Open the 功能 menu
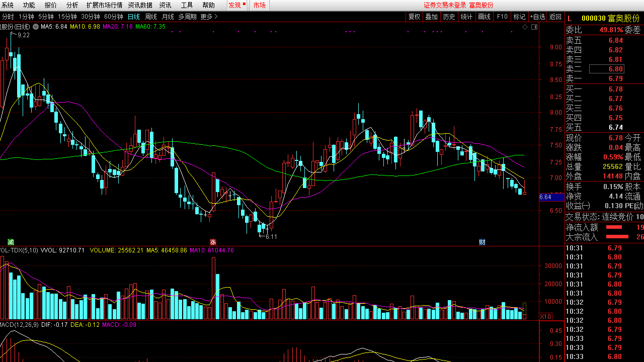This screenshot has width=644, height=362. tap(29, 5)
